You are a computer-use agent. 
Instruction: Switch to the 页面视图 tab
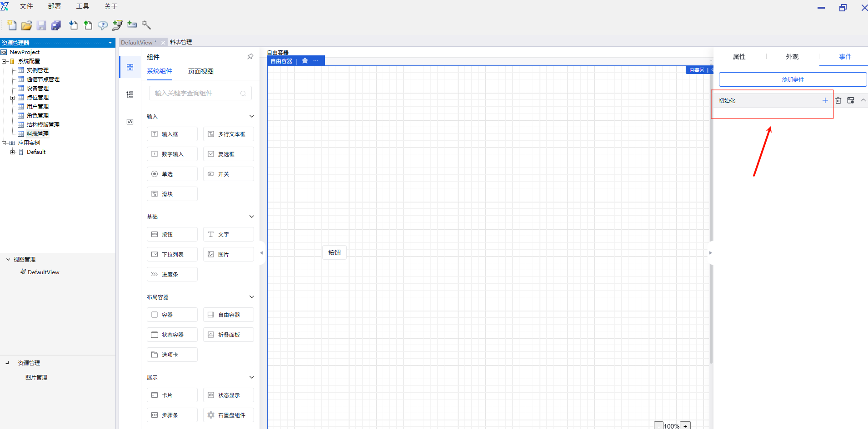click(x=200, y=71)
